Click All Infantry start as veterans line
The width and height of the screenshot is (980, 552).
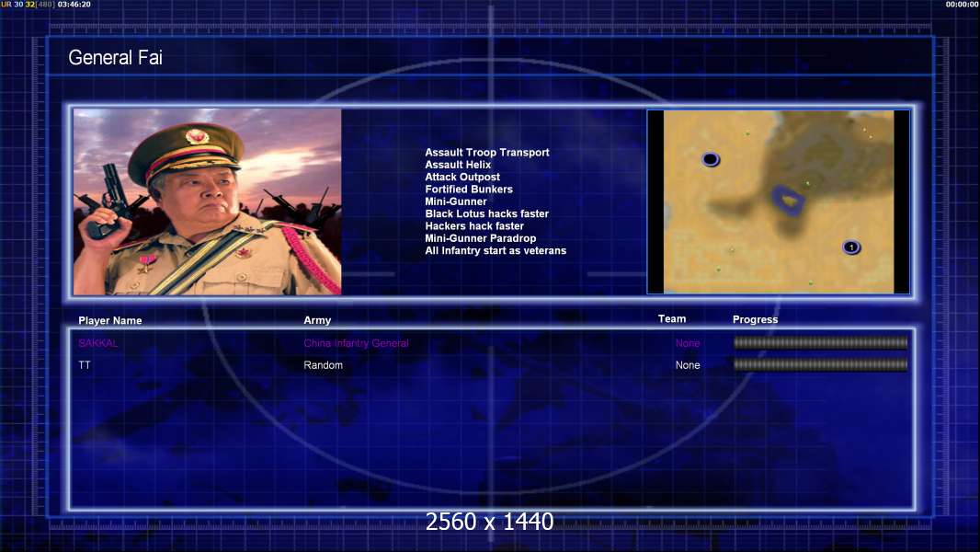click(496, 250)
